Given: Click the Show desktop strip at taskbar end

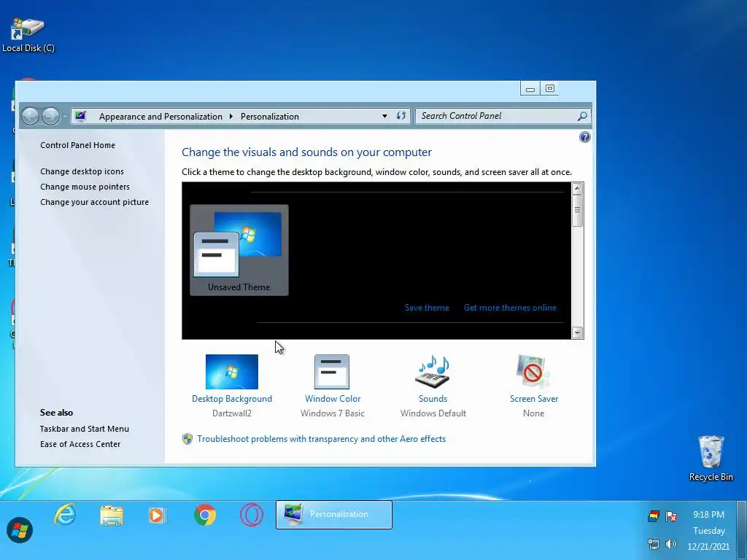Looking at the screenshot, I should point(742,530).
